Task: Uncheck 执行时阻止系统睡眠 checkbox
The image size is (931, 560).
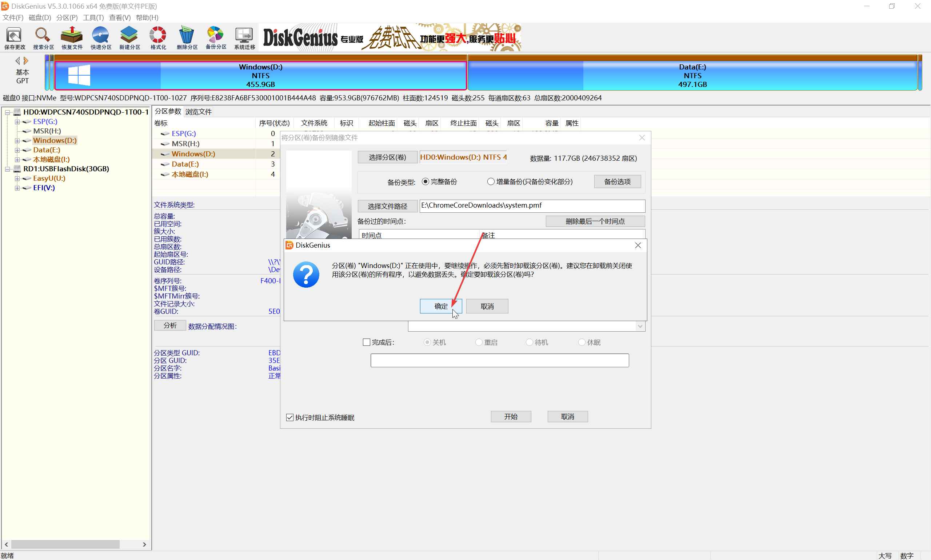Action: 290,417
